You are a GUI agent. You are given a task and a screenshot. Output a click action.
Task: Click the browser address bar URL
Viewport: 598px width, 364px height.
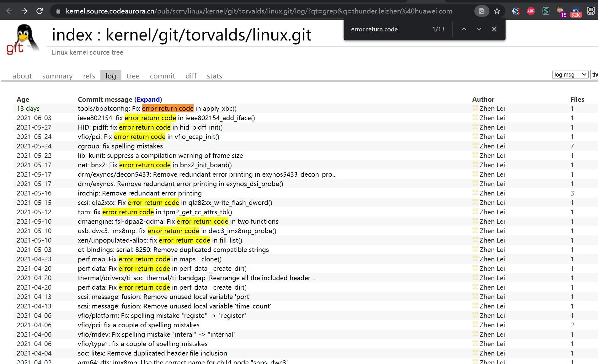point(259,11)
